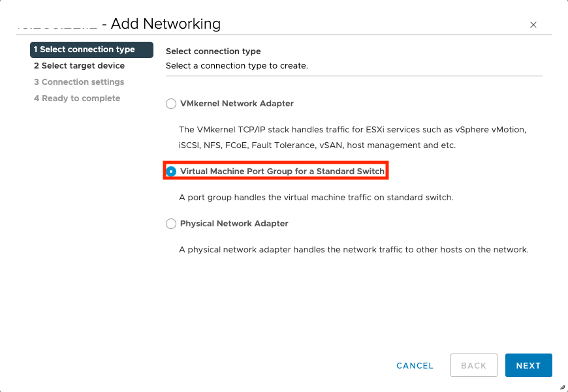Click the VMkernel Network Adapter label text
The image size is (568, 392).
coord(237,104)
